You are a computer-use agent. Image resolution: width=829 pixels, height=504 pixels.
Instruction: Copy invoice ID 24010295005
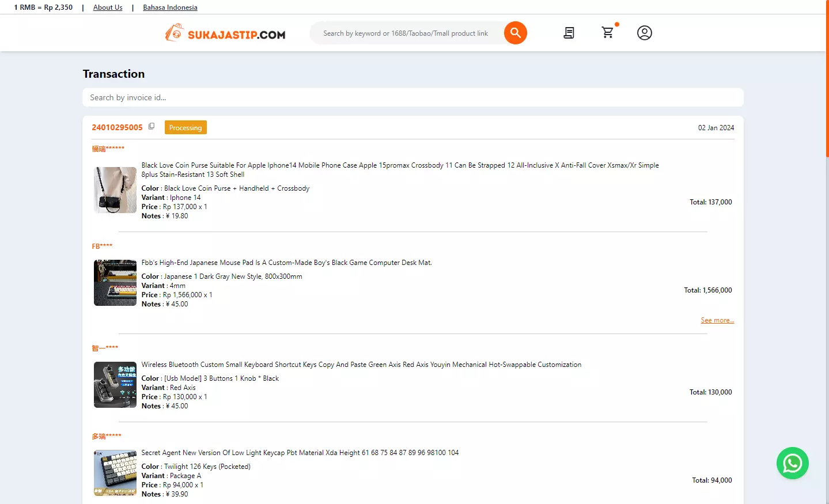point(152,127)
